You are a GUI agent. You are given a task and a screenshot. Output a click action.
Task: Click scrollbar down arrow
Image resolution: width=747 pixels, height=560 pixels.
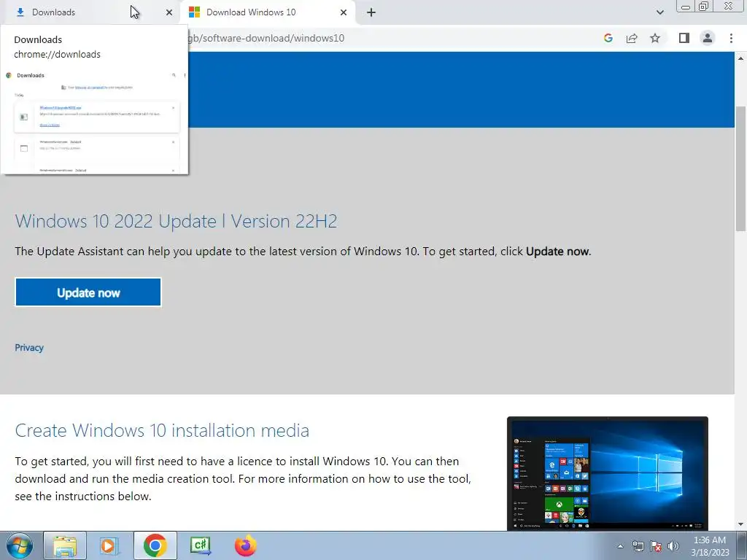click(x=740, y=524)
